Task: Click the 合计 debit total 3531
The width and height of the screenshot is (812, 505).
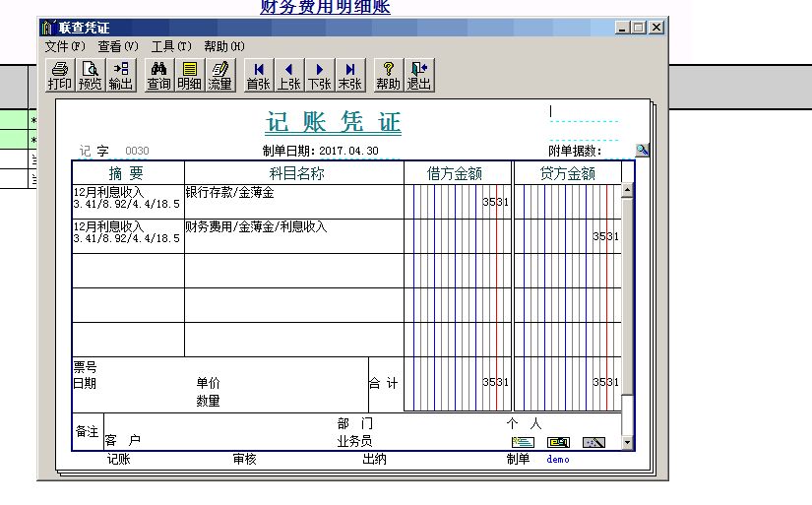Action: 495,382
